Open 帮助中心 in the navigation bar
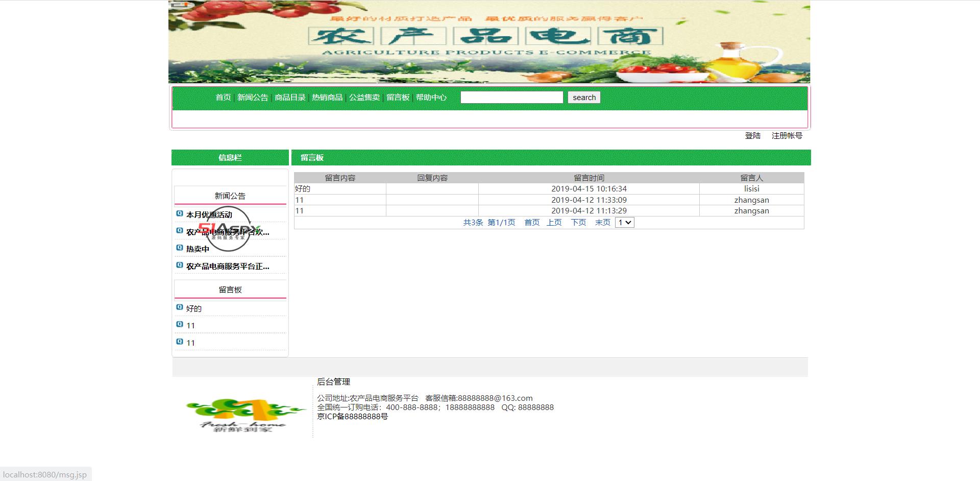 point(431,98)
